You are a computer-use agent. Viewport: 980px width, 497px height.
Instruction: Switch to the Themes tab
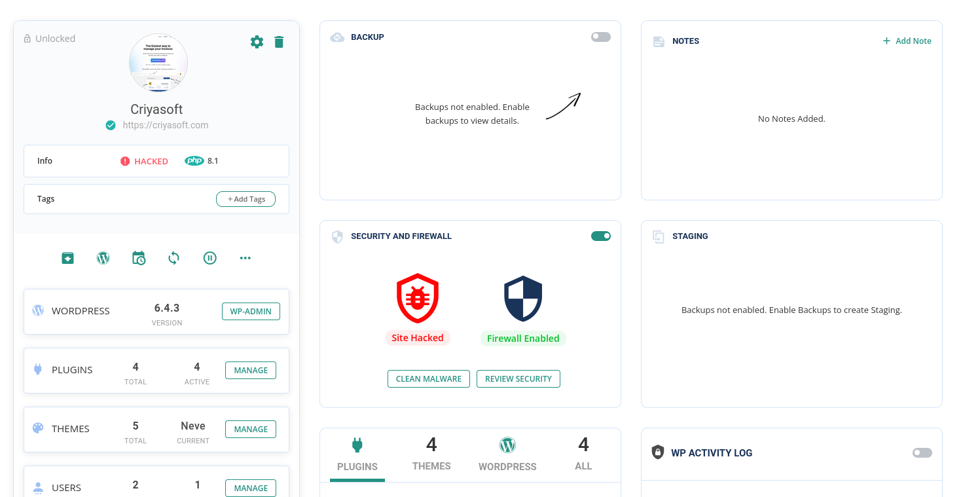pyautogui.click(x=431, y=454)
